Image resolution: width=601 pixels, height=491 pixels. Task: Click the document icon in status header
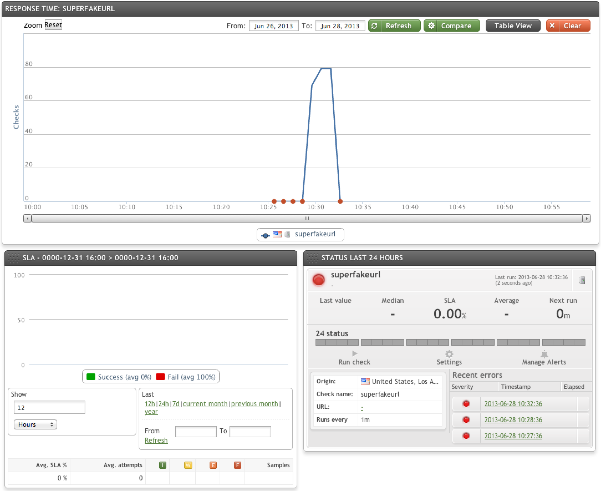point(582,279)
